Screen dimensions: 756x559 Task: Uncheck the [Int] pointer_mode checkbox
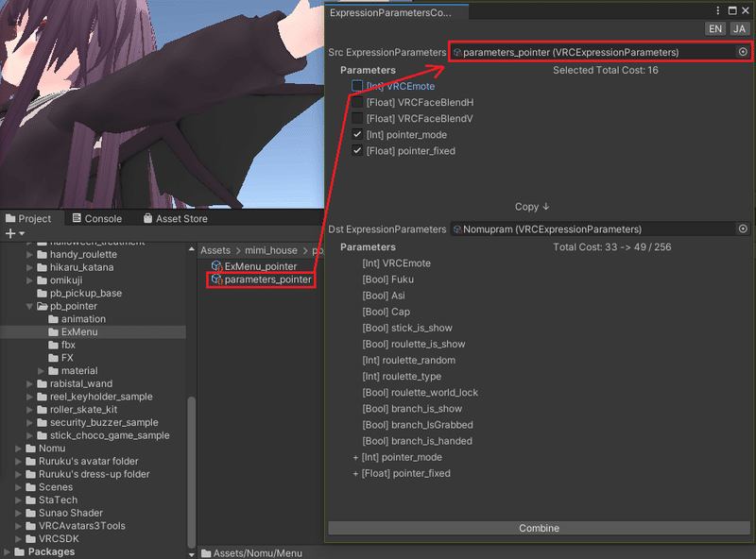tap(357, 134)
